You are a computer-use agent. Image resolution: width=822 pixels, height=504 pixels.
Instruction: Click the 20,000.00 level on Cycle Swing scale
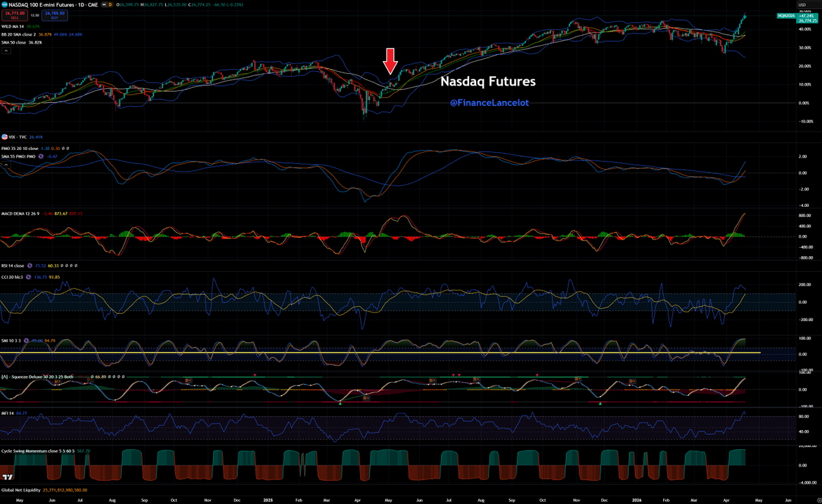click(806, 446)
